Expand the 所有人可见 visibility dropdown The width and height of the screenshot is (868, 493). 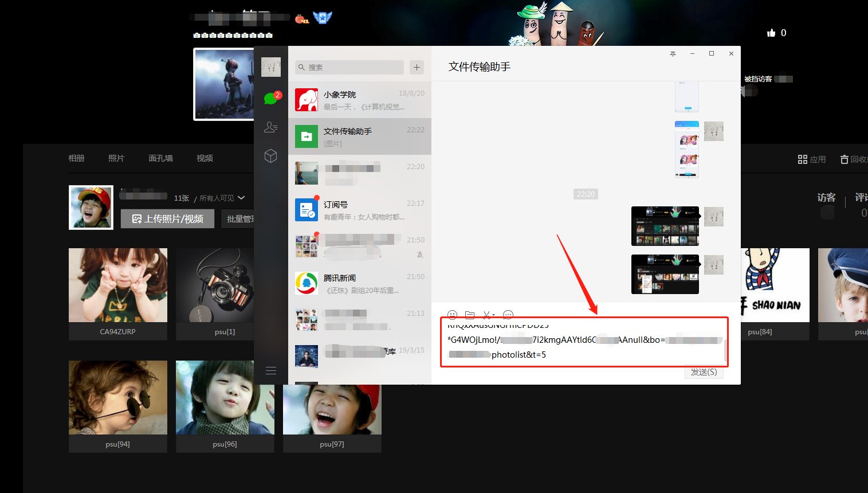coord(241,198)
